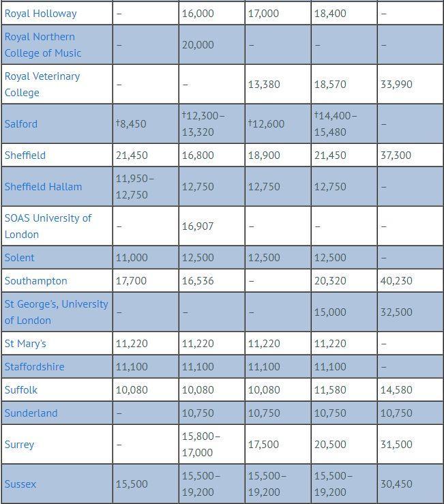Click the 33,990 fee cell
The width and height of the screenshot is (444, 504).
tap(396, 84)
